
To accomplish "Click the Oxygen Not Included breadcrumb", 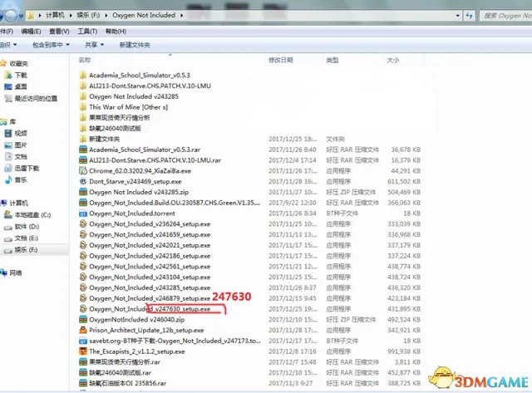I will click(x=144, y=15).
